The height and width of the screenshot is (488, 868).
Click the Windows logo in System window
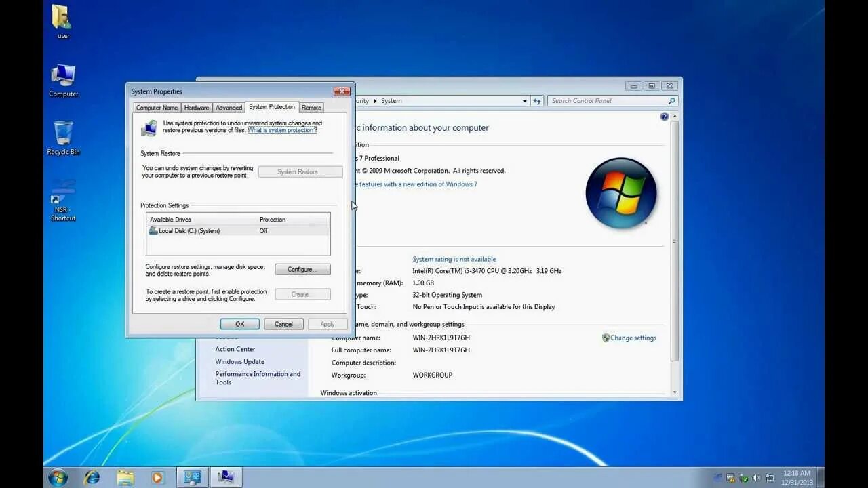pyautogui.click(x=621, y=192)
